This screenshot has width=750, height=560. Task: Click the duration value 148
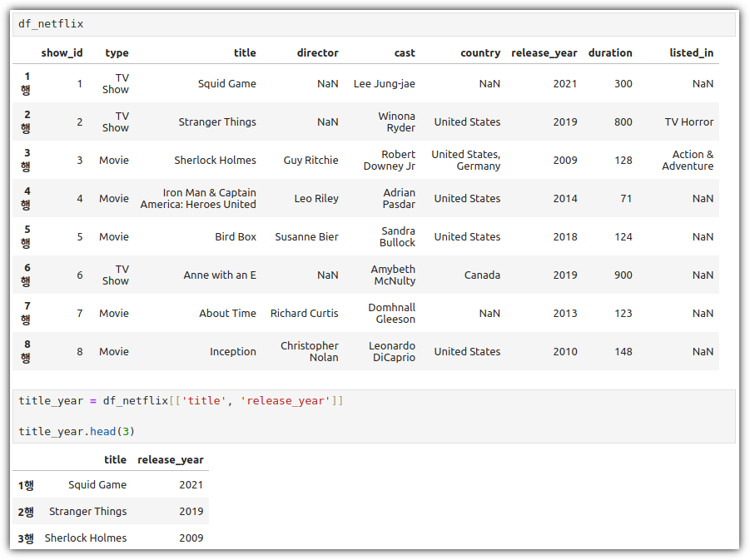(x=623, y=351)
